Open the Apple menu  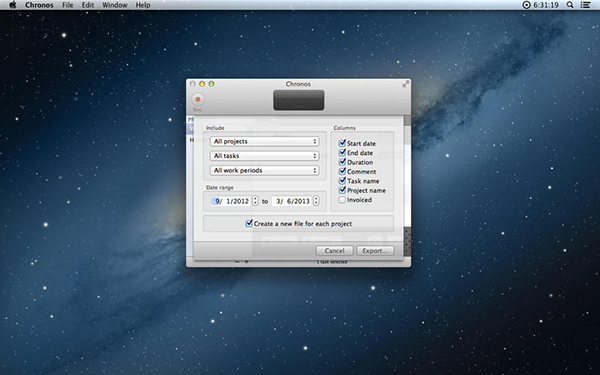13,5
